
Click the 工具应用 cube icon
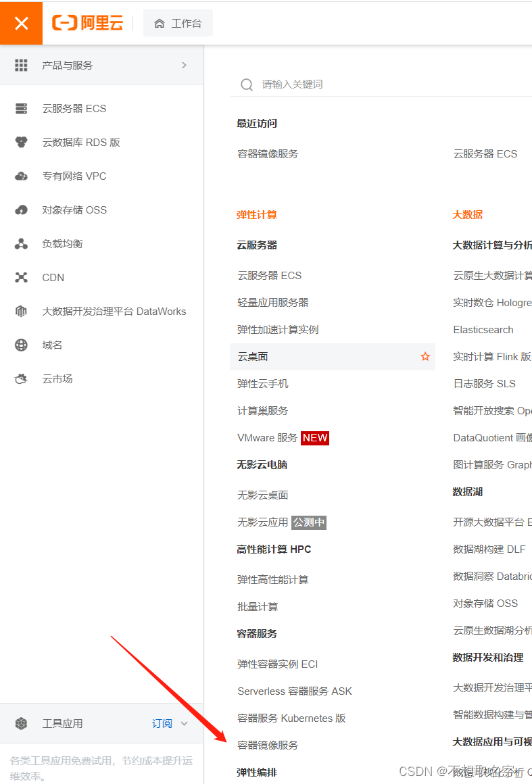click(x=21, y=723)
